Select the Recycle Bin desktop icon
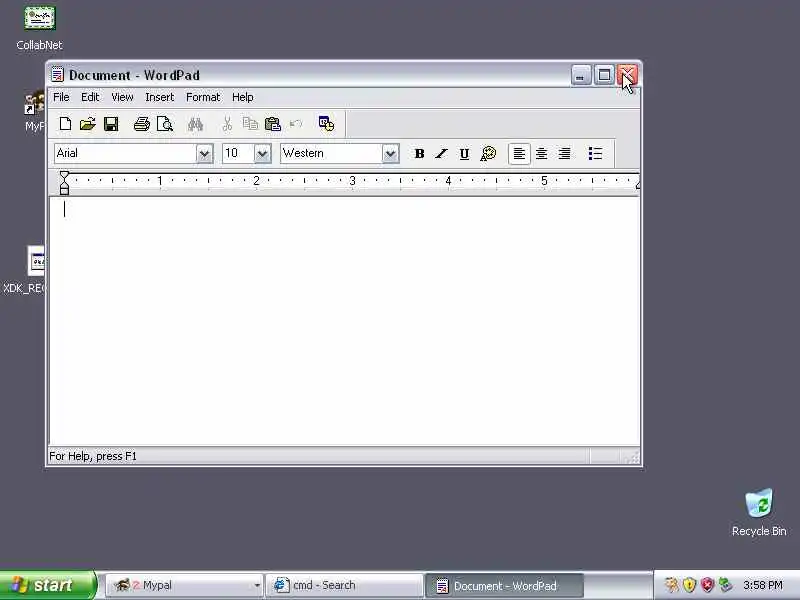The width and height of the screenshot is (800, 600). point(759,512)
